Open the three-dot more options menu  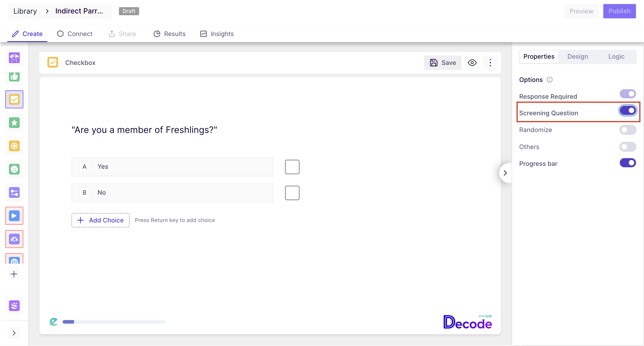490,62
